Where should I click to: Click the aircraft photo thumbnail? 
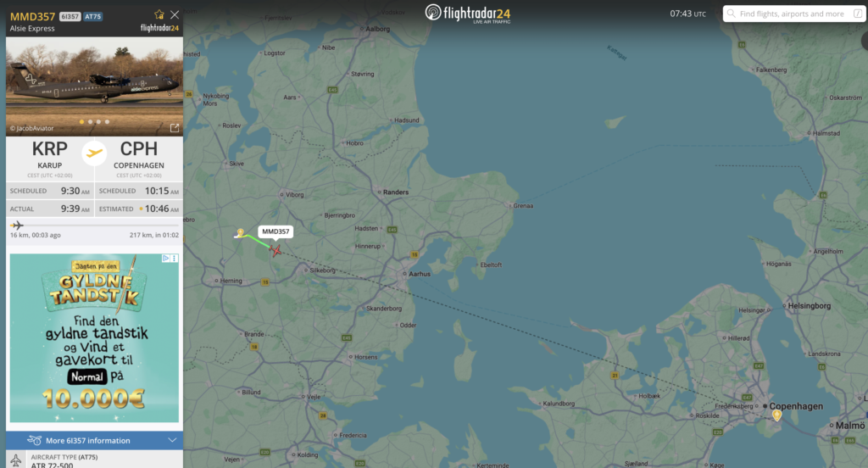point(94,86)
